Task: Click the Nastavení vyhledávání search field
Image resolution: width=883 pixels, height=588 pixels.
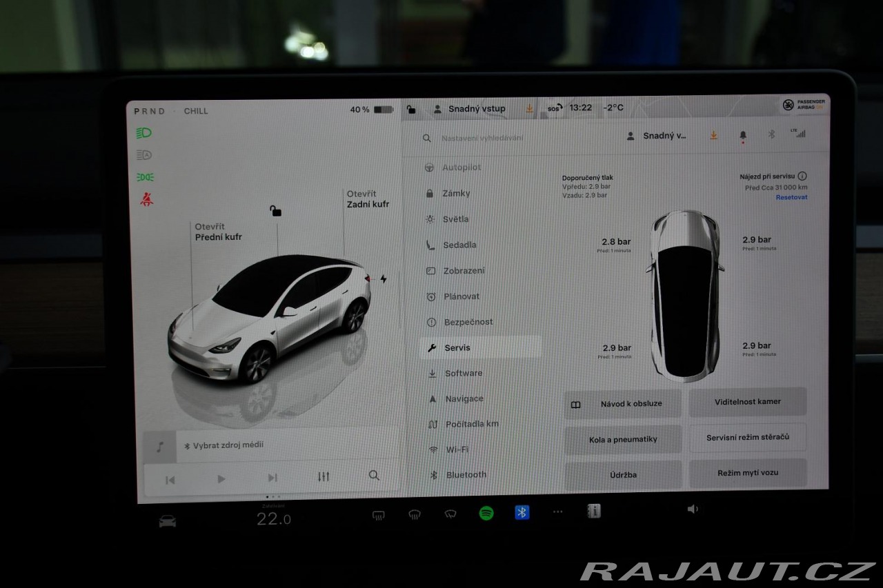Action: point(482,138)
